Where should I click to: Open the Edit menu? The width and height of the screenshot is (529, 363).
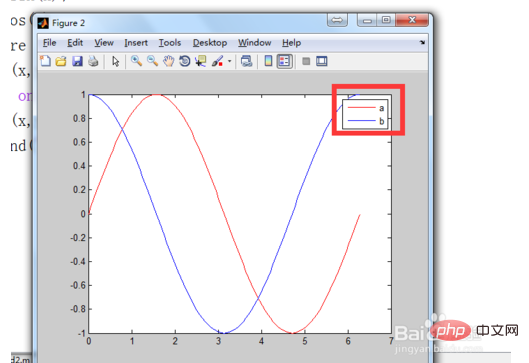pyautogui.click(x=75, y=43)
